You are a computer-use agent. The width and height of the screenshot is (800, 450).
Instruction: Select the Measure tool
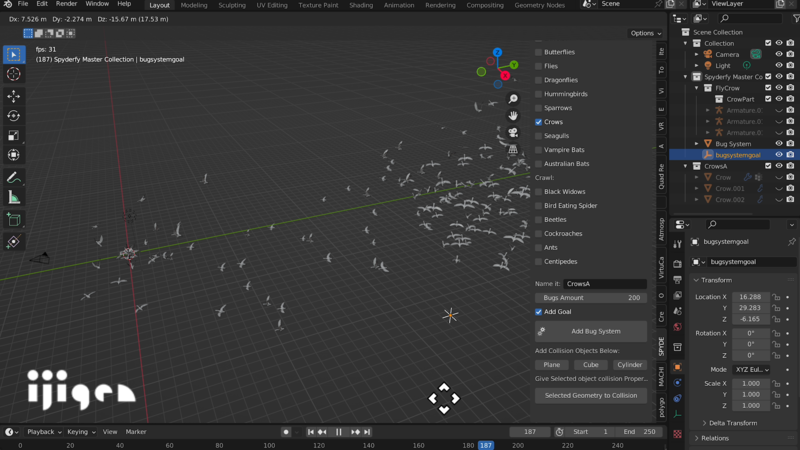(14, 198)
